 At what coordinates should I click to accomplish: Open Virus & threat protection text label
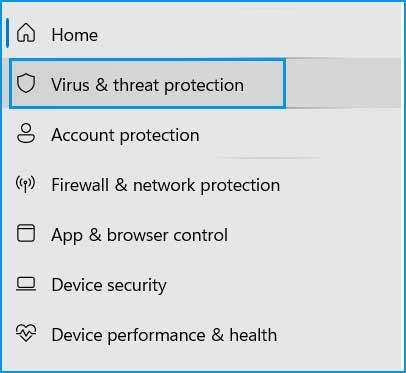click(147, 85)
